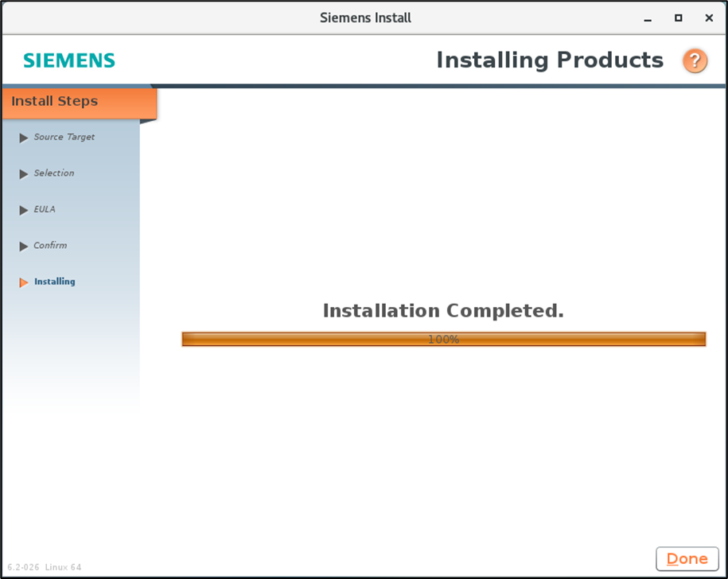Click the 100% progress bar

443,339
